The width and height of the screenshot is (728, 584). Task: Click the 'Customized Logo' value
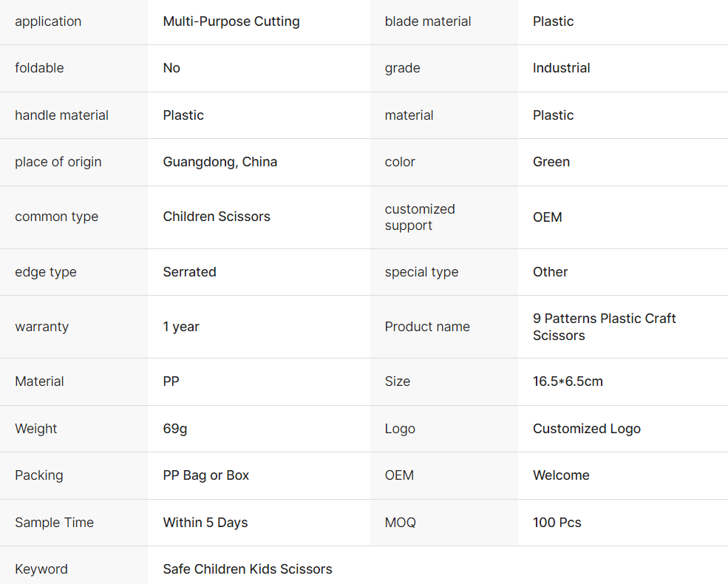click(x=587, y=429)
